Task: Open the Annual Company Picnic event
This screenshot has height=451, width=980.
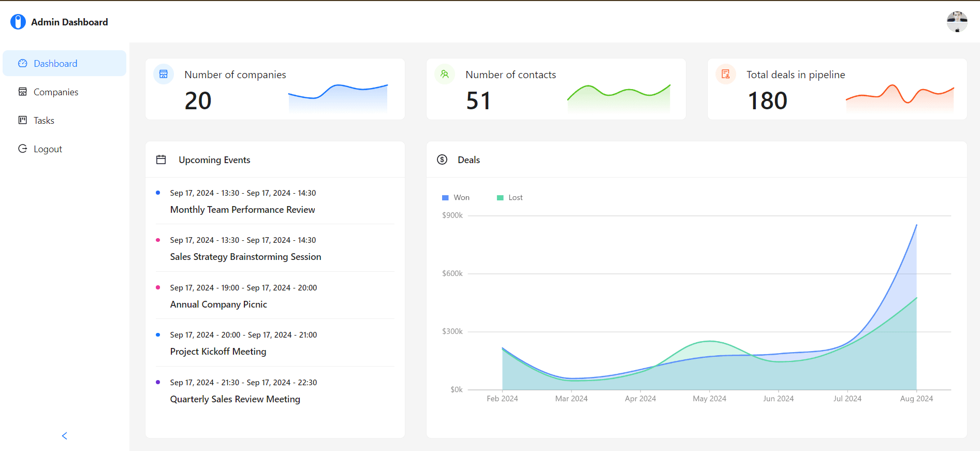Action: pyautogui.click(x=218, y=304)
